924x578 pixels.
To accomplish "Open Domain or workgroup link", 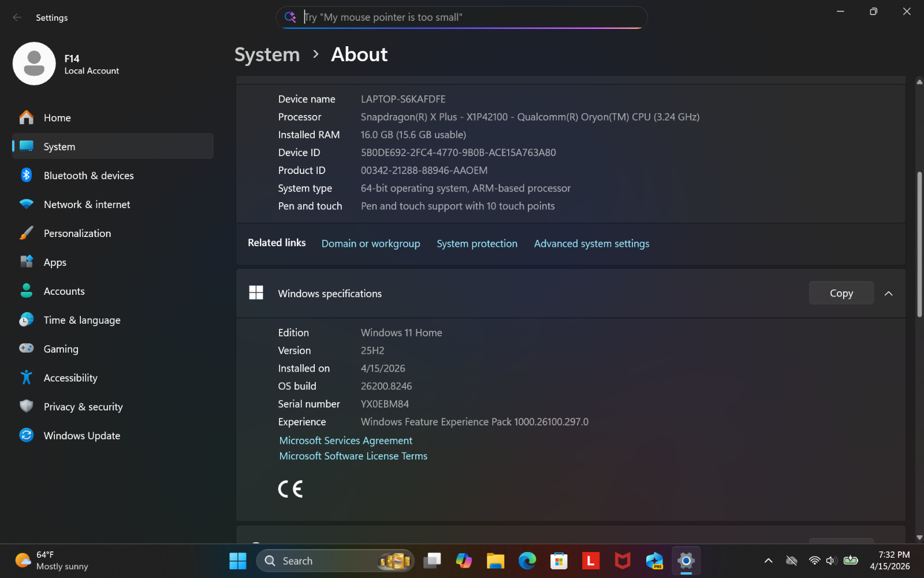I will click(x=371, y=243).
